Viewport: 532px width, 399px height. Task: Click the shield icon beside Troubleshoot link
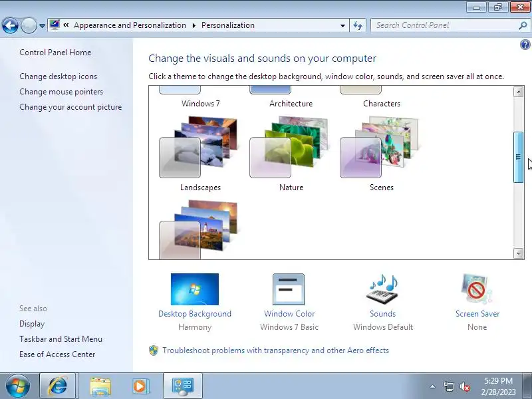pos(154,350)
